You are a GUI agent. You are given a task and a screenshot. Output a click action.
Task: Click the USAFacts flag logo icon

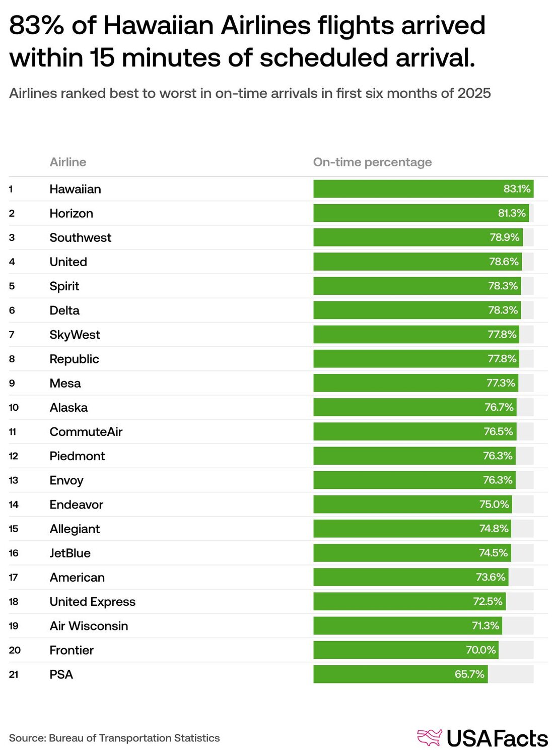(x=430, y=737)
